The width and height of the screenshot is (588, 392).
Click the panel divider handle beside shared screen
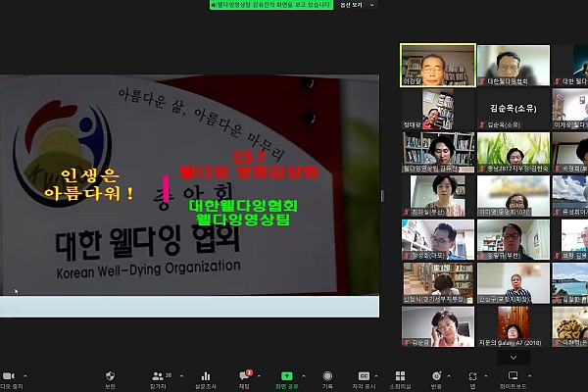(382, 196)
